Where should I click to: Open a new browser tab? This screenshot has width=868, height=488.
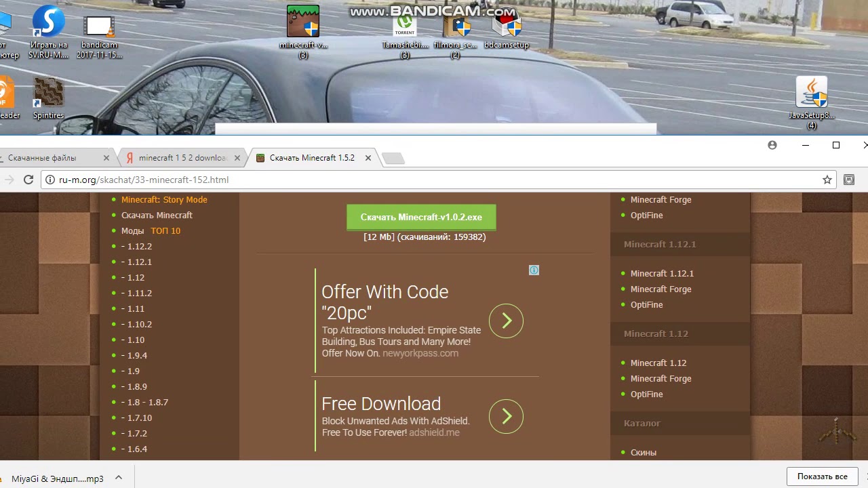(x=393, y=159)
